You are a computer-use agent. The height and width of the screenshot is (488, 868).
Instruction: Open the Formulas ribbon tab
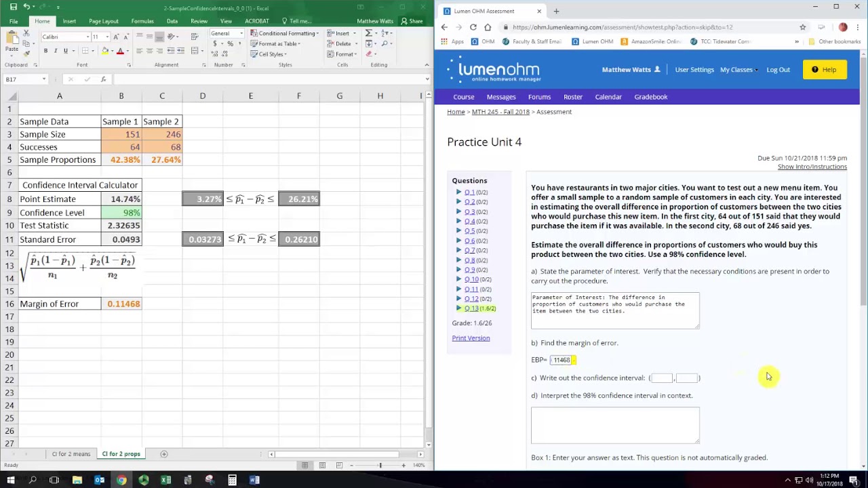point(142,21)
